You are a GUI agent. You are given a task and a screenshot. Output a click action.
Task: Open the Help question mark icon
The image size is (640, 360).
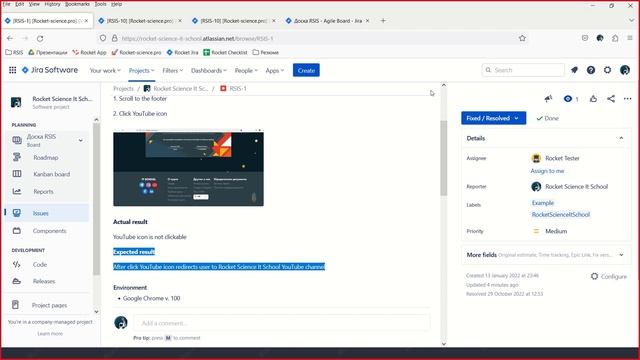591,70
